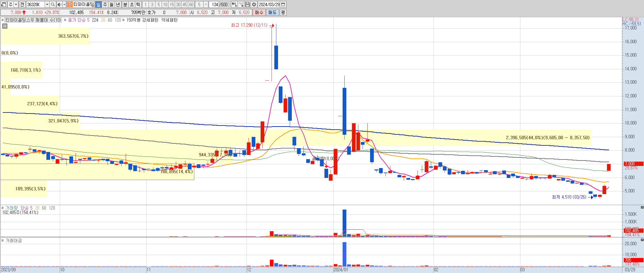Search stocks with the magnifier icon
The image size is (644, 273).
coord(53,4)
